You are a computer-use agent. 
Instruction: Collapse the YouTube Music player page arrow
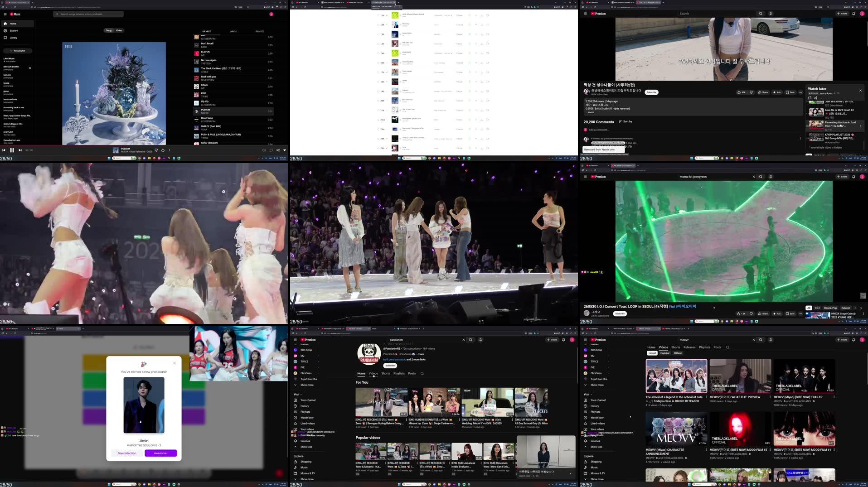[285, 150]
